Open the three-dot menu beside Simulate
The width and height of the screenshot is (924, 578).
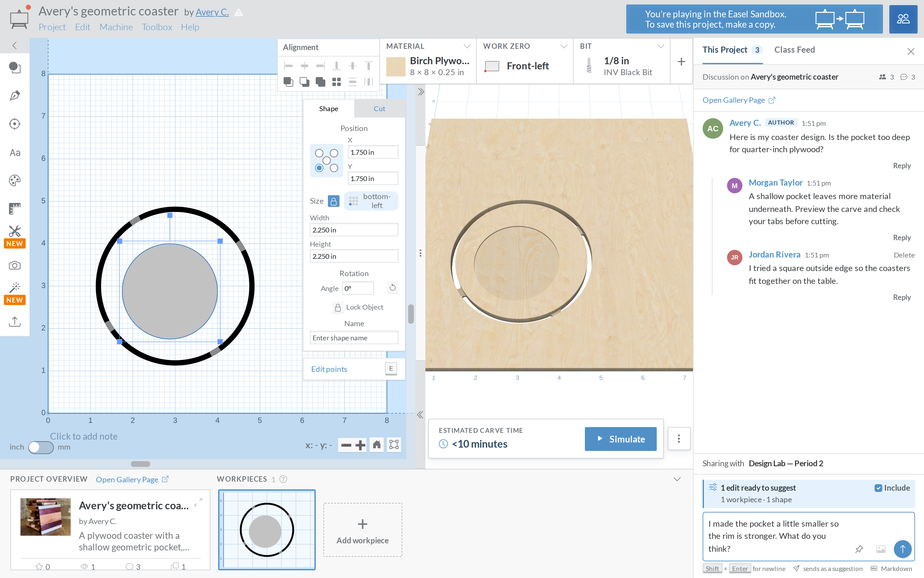pyautogui.click(x=679, y=438)
